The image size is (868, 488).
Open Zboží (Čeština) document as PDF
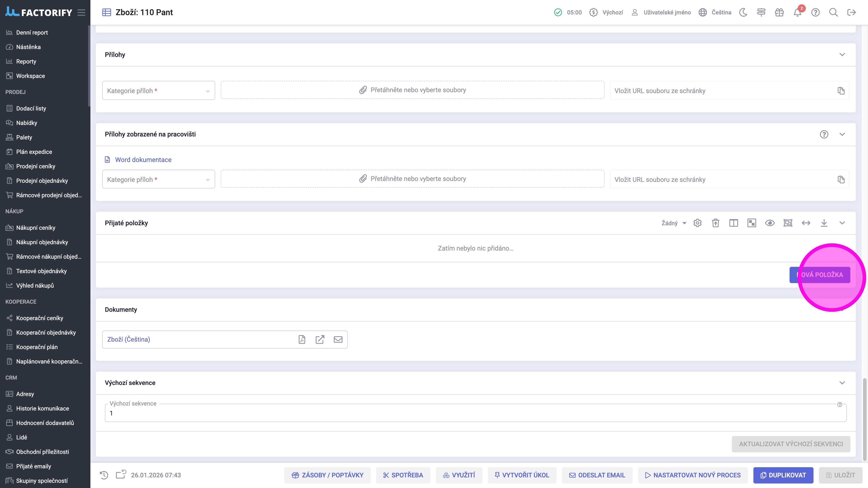[302, 340]
